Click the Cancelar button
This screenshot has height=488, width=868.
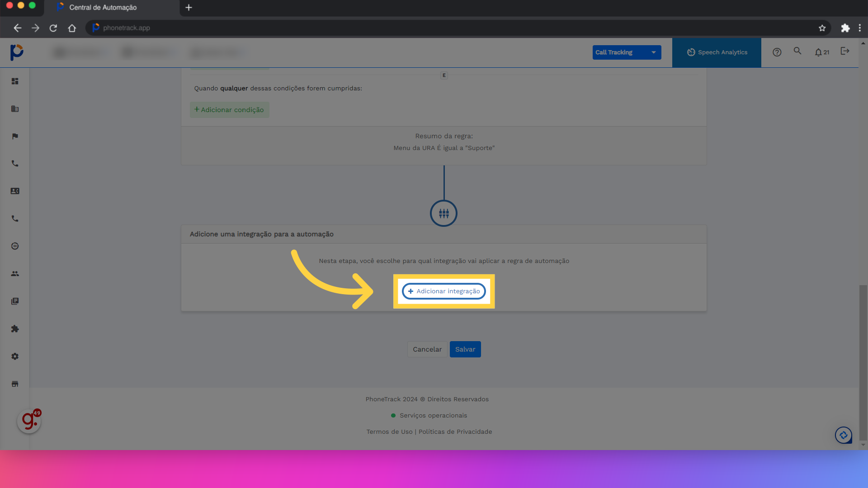pos(427,349)
